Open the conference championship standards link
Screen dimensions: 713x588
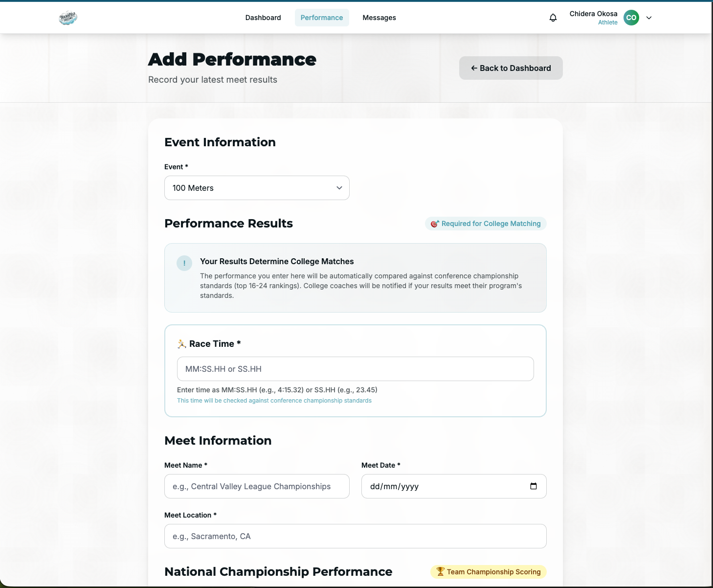[x=274, y=400]
